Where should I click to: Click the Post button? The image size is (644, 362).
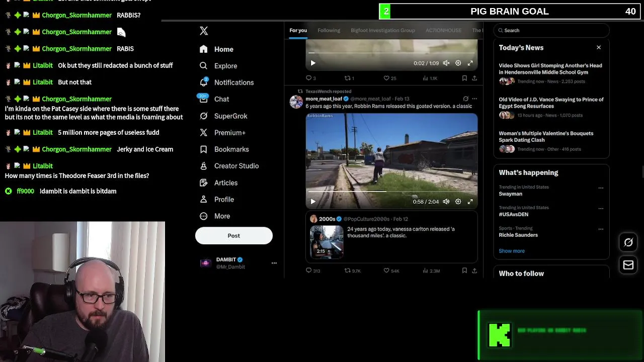pos(234,236)
